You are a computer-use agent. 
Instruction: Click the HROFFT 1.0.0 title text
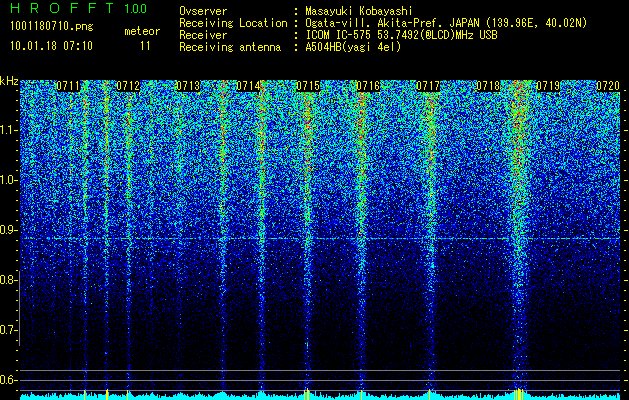79,8
